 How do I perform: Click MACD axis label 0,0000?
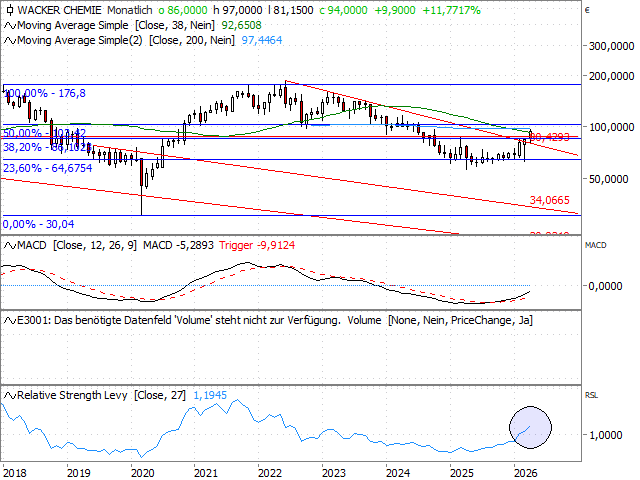point(605,286)
